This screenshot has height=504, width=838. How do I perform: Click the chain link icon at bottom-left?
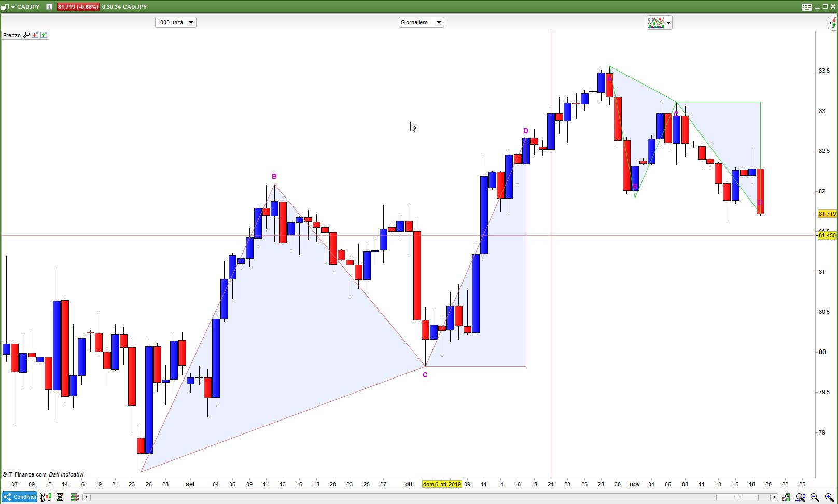(43, 497)
